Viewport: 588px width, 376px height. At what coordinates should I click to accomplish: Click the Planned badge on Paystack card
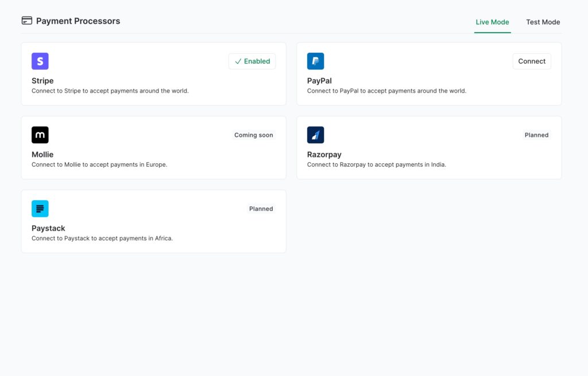pos(261,209)
